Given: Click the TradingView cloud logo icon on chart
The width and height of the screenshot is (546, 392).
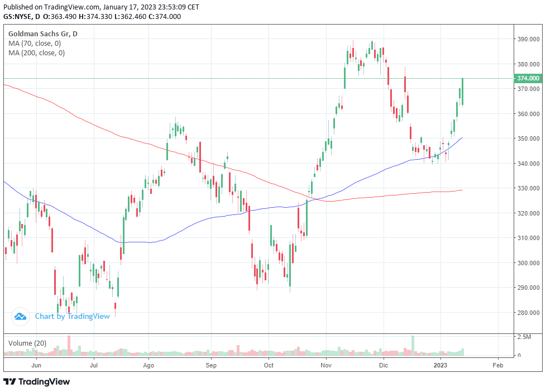Looking at the screenshot, I should pos(20,317).
